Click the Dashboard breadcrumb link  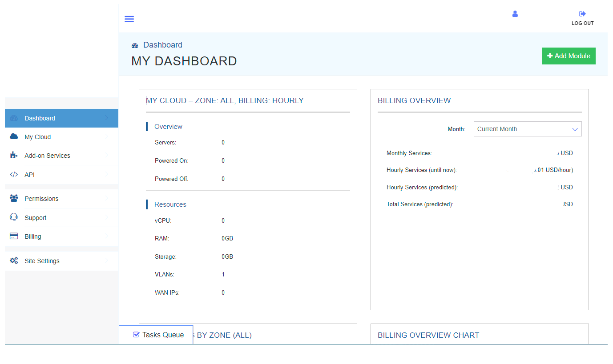(x=163, y=45)
